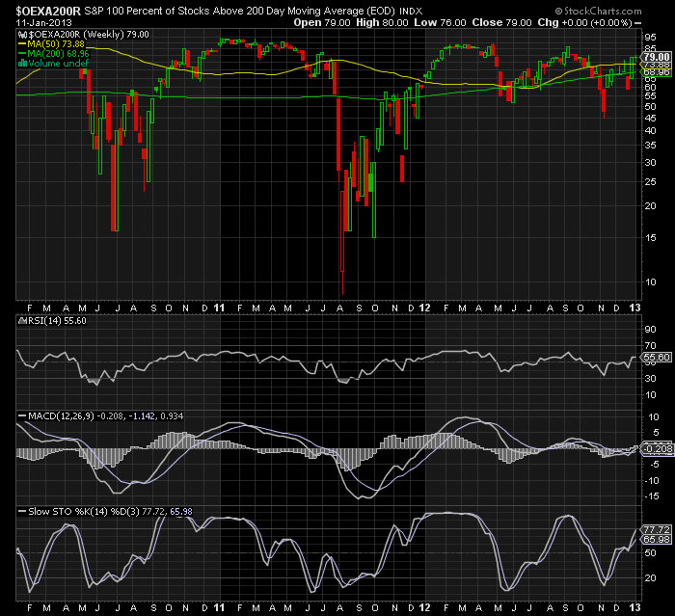675x616 pixels.
Task: Click the 0.934 MACD histogram value
Action: click(x=172, y=416)
